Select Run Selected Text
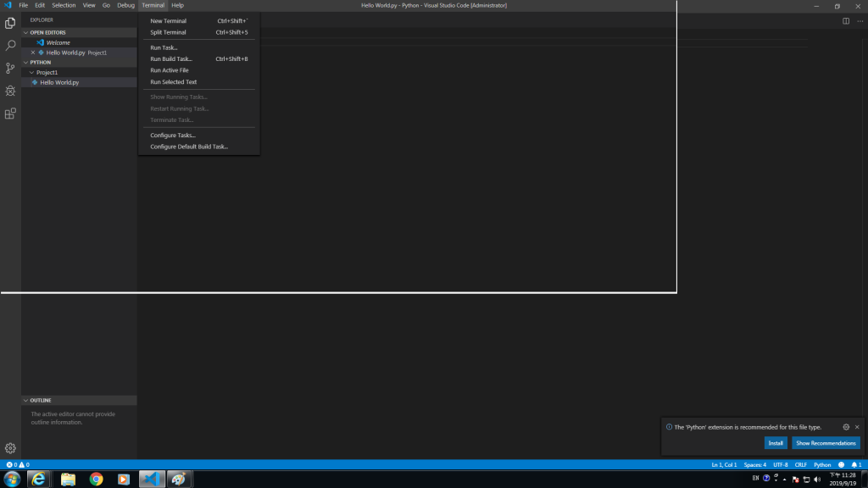This screenshot has width=868, height=488. 198,82
